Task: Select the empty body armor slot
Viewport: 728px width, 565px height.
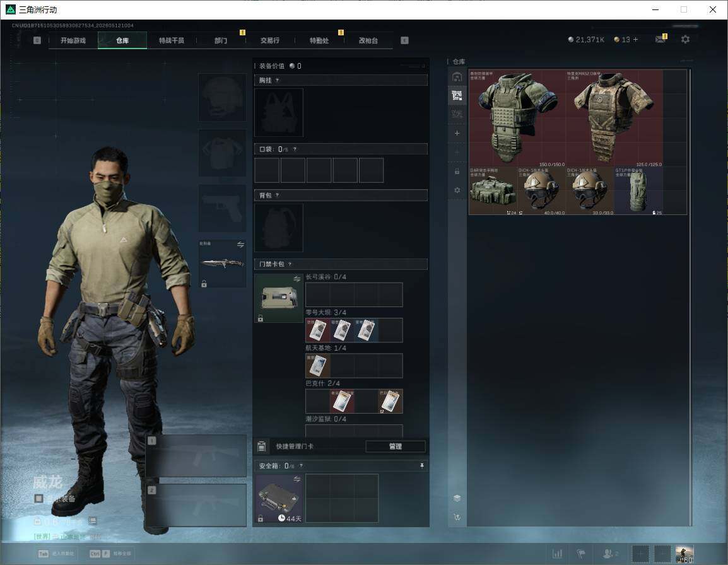Action: pyautogui.click(x=223, y=153)
